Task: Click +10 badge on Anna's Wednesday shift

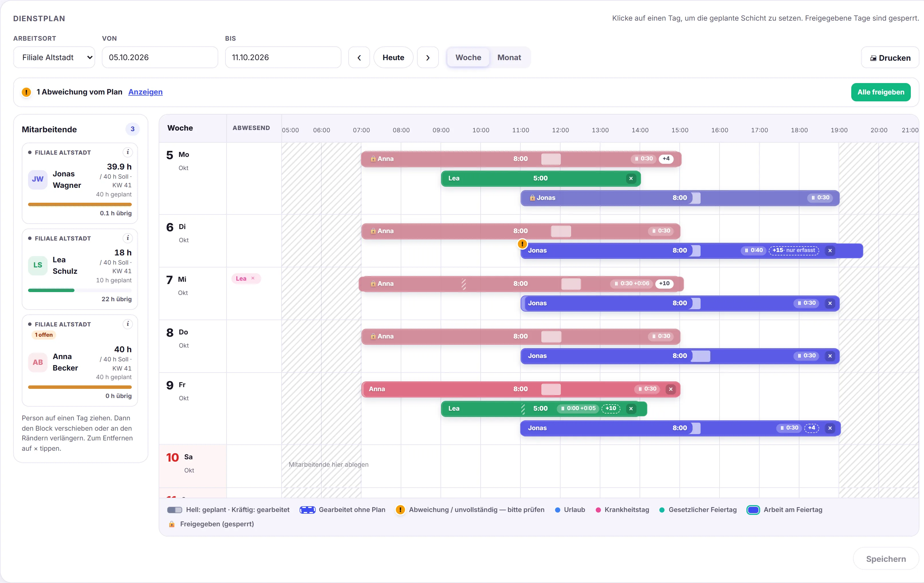Action: point(664,283)
